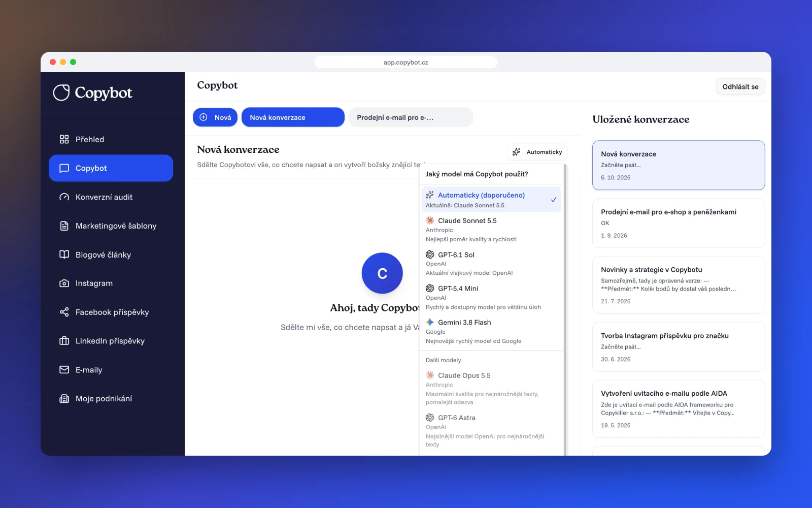Choose the Gemini 3.8 Flash model
This screenshot has height=508, width=812.
tap(491, 331)
